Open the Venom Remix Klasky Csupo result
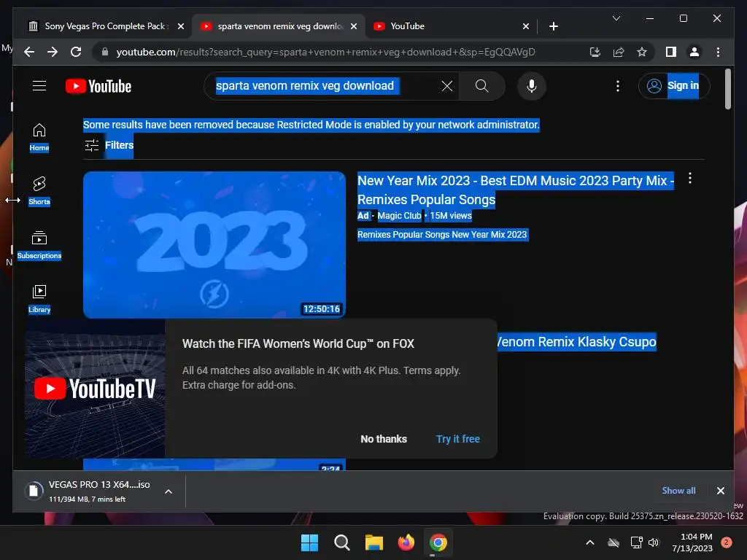747x560 pixels. click(576, 342)
